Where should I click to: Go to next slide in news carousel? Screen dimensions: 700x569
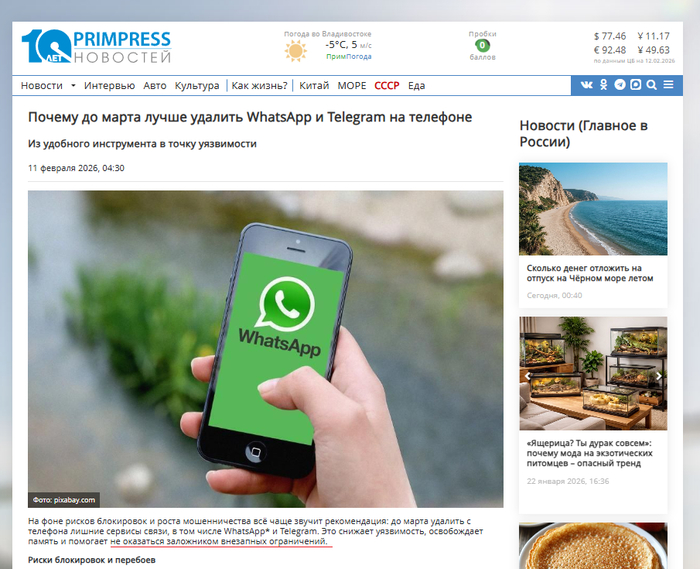pos(659,376)
